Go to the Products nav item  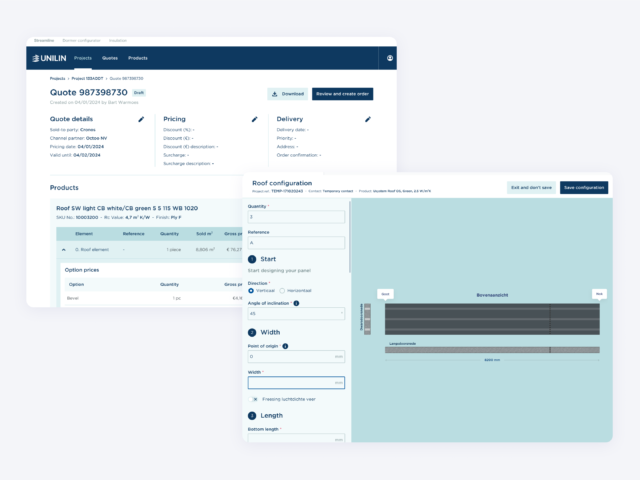pyautogui.click(x=138, y=58)
